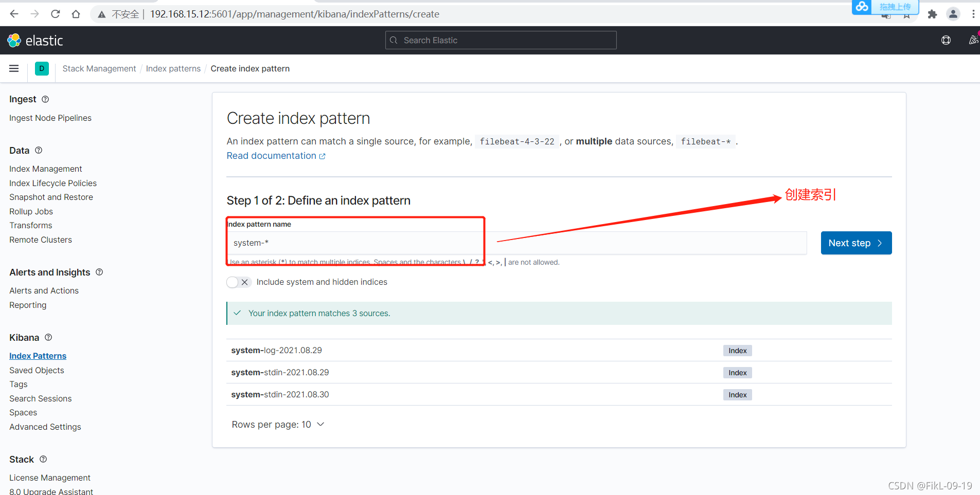Open Stack Management breadcrumb

(x=99, y=68)
